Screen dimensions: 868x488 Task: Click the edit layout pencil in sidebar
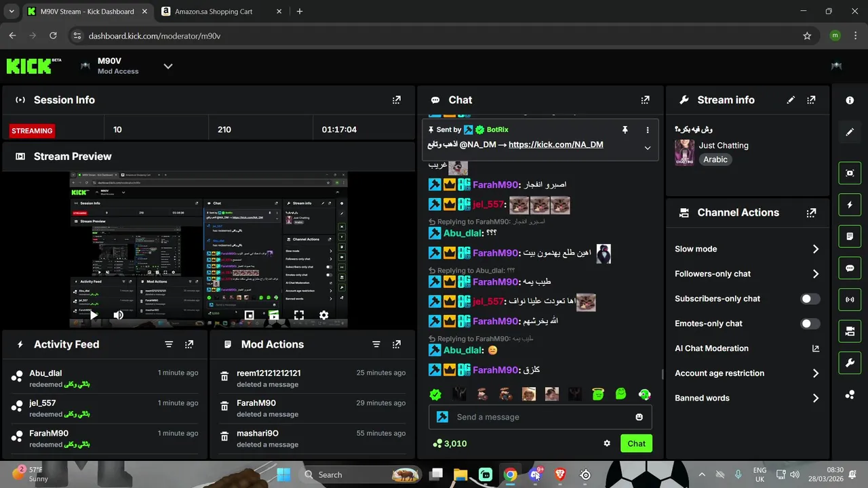(x=850, y=132)
